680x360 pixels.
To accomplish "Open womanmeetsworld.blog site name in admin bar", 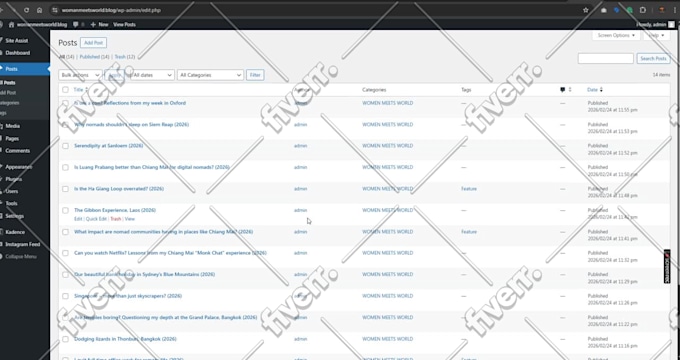I will click(42, 25).
